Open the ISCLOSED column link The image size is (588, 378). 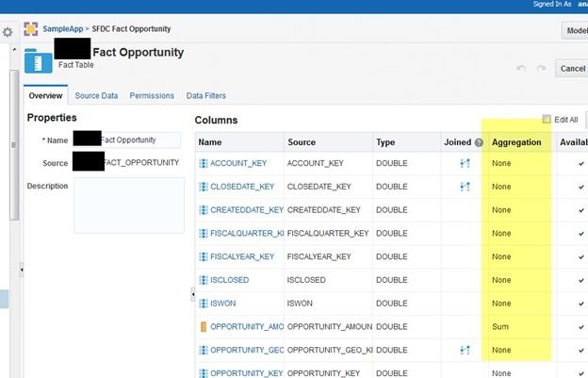point(230,280)
